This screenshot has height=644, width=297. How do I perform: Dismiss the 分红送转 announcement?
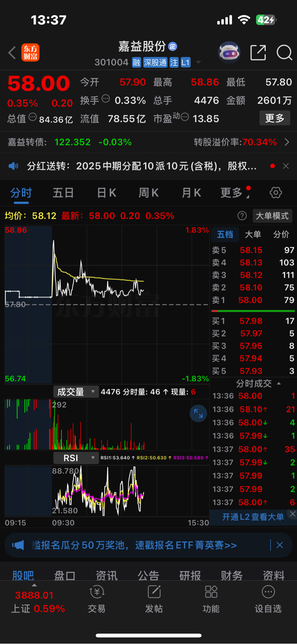pos(286,166)
